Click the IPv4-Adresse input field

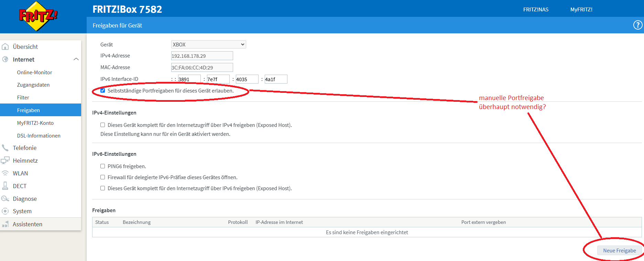click(202, 56)
